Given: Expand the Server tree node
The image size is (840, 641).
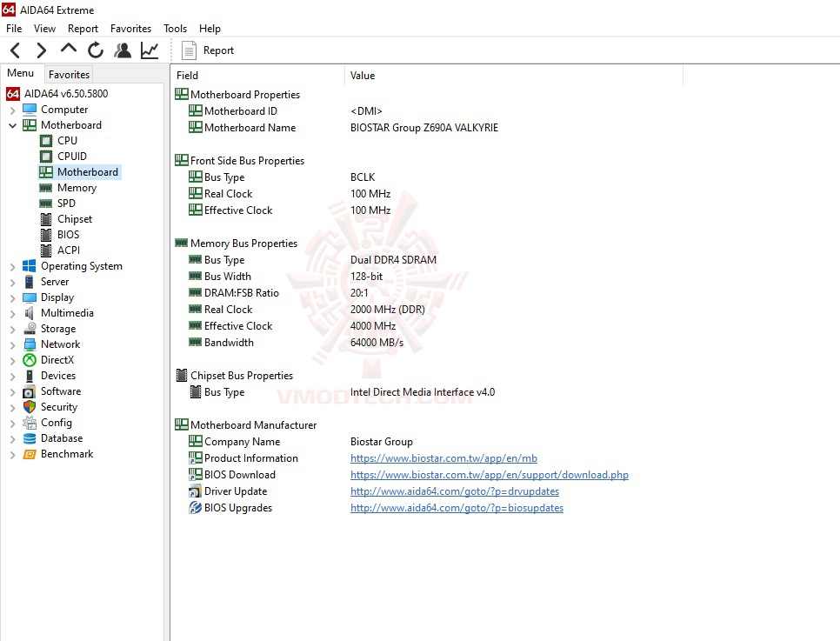Looking at the screenshot, I should [12, 283].
